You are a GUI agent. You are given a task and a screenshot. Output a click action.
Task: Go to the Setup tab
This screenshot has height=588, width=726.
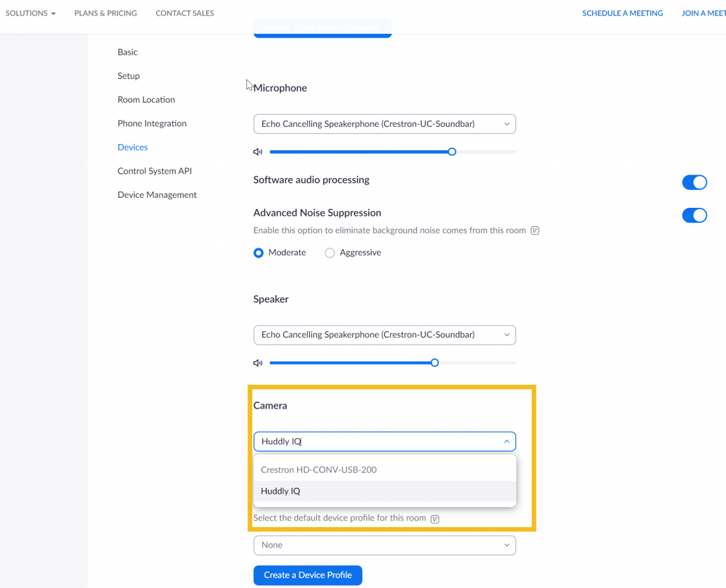128,76
